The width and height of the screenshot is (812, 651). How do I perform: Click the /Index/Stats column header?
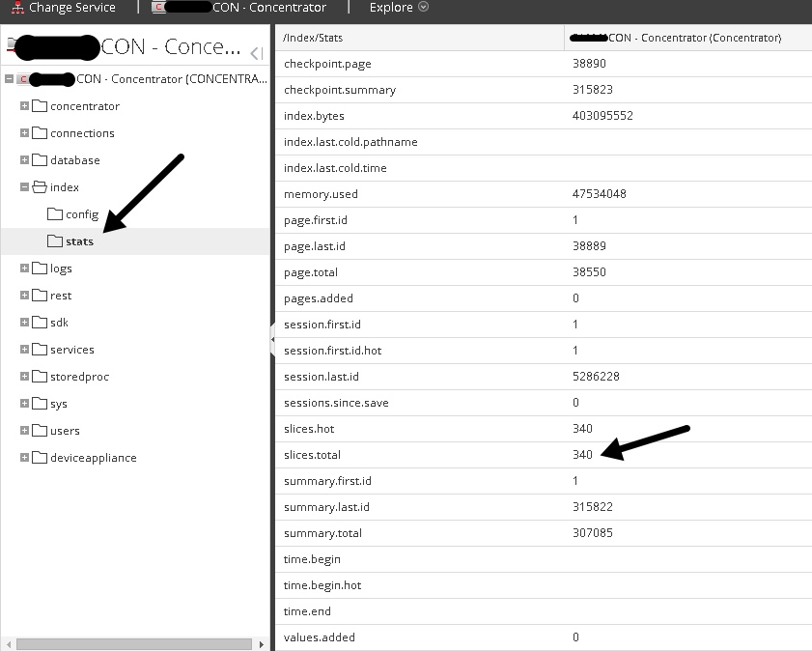click(419, 38)
